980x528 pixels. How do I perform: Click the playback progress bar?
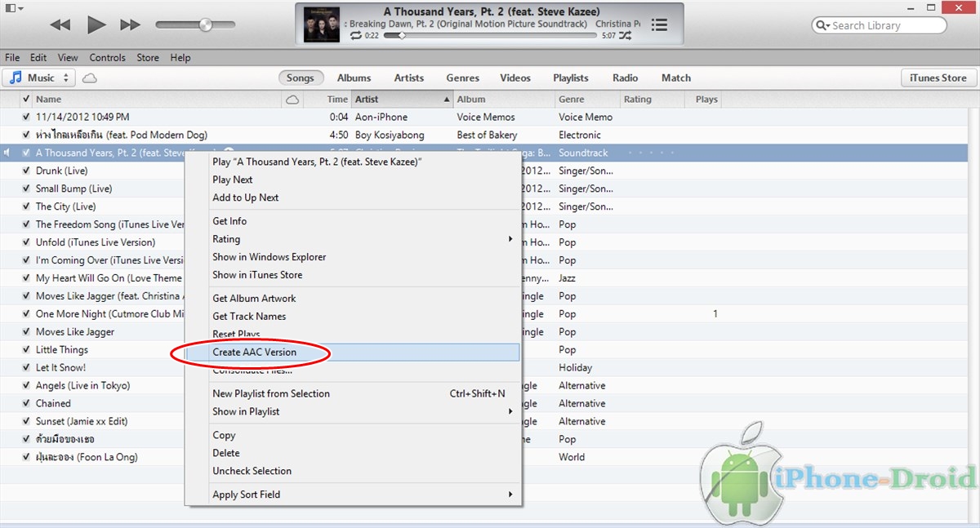click(x=488, y=36)
